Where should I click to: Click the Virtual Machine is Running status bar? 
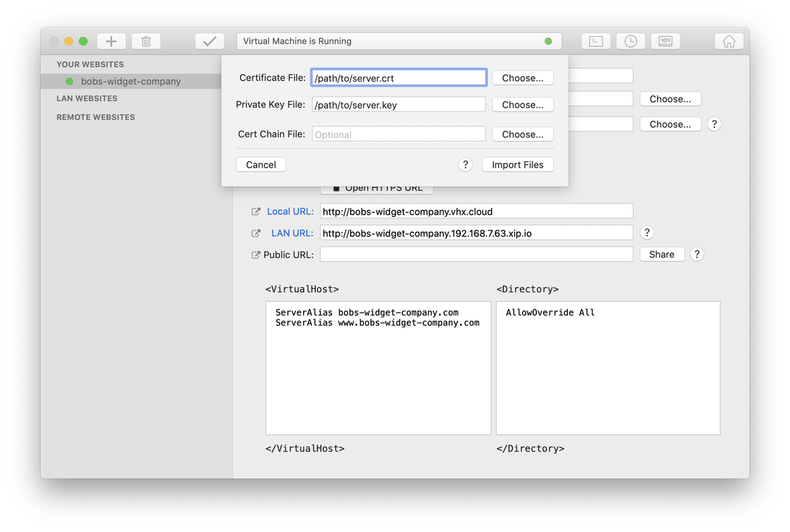pos(399,41)
